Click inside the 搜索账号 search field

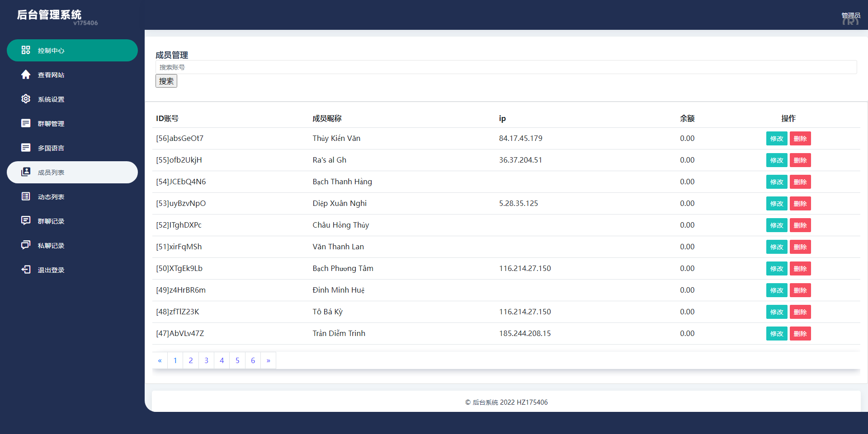(506, 67)
